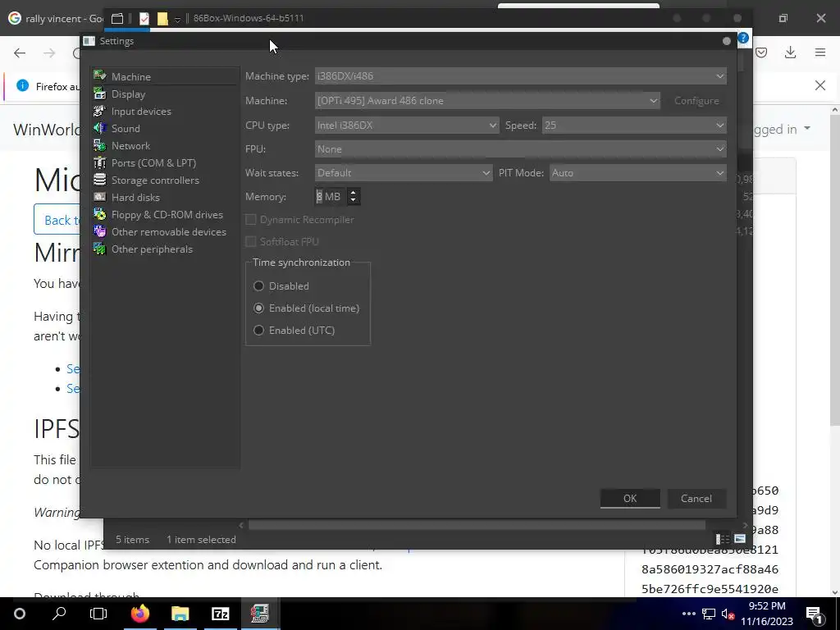Screen dimensions: 840x630
Task: Select Enabled (UTC) radio button
Action: point(258,330)
